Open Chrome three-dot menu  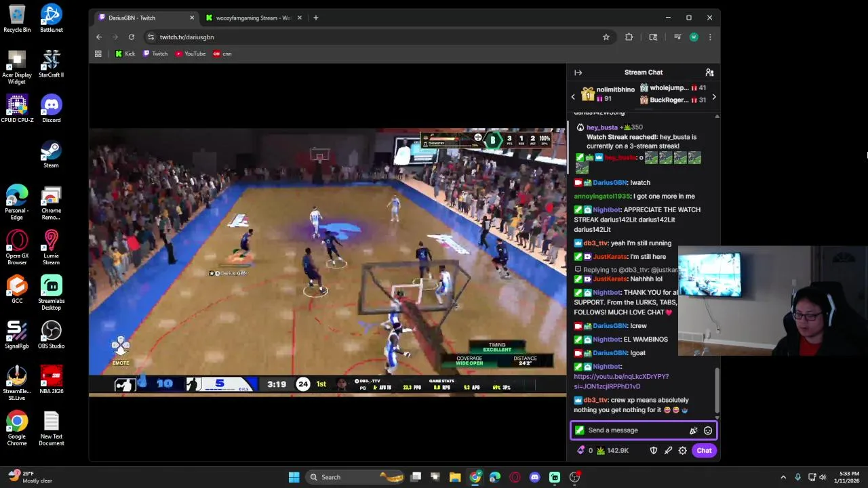[x=710, y=37]
